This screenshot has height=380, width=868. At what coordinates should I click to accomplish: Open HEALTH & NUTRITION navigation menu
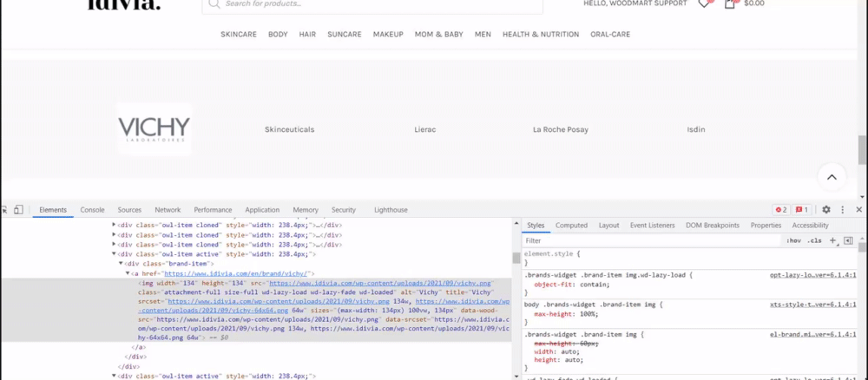click(x=541, y=35)
